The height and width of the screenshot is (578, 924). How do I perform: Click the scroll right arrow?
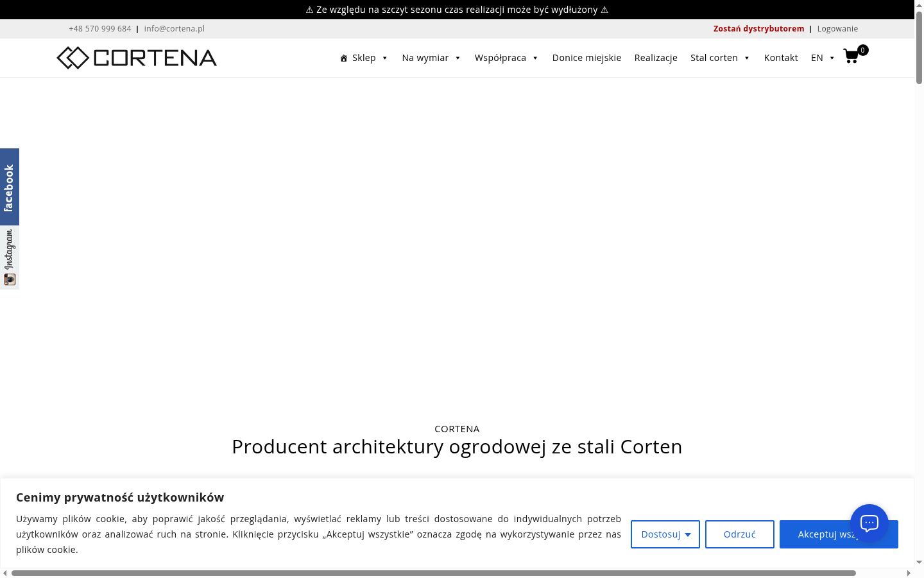tap(909, 573)
